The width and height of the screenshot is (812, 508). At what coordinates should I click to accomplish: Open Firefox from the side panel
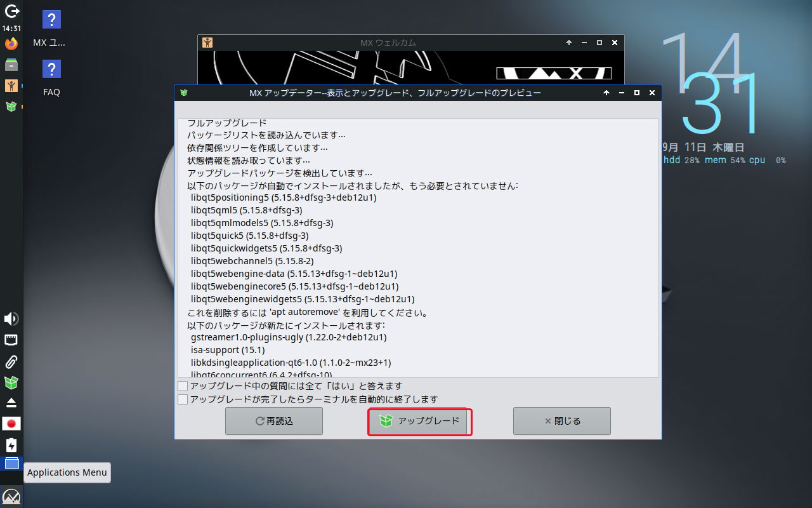pyautogui.click(x=11, y=44)
